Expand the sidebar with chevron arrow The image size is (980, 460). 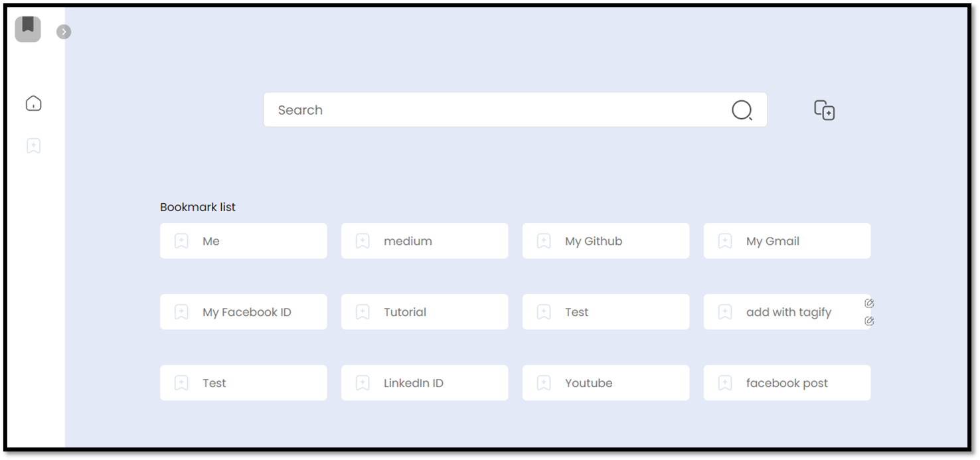tap(64, 31)
